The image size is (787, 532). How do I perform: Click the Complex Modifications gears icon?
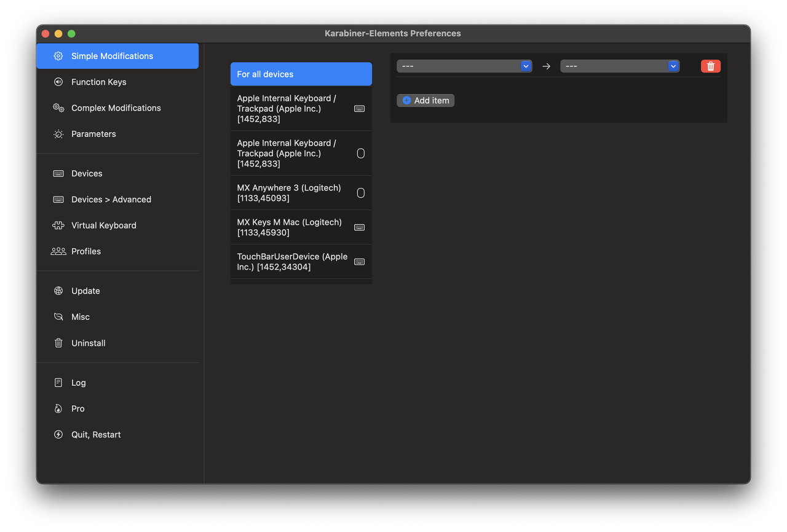[58, 108]
